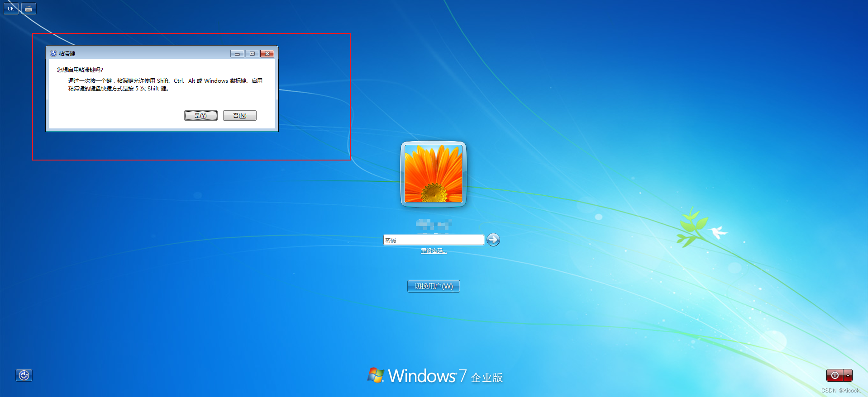Image resolution: width=868 pixels, height=397 pixels.
Task: Open the 重设密码 reset password link
Action: [434, 251]
